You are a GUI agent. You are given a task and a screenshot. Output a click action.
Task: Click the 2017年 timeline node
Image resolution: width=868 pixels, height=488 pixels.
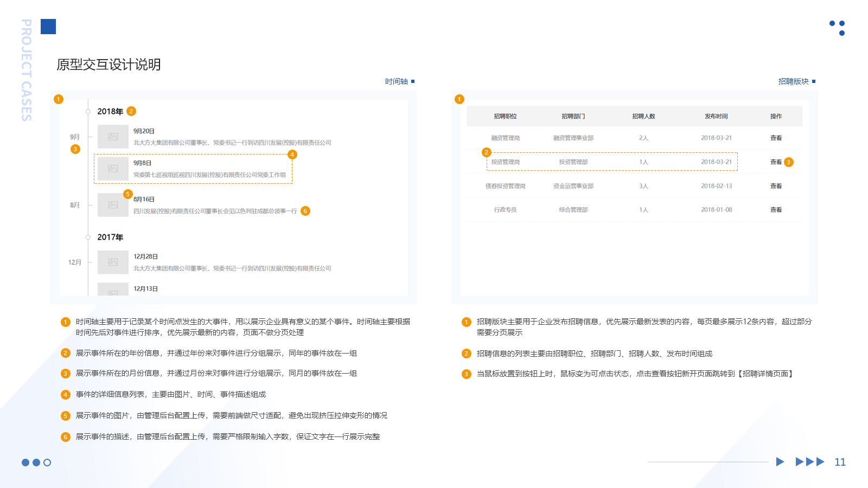pyautogui.click(x=88, y=237)
